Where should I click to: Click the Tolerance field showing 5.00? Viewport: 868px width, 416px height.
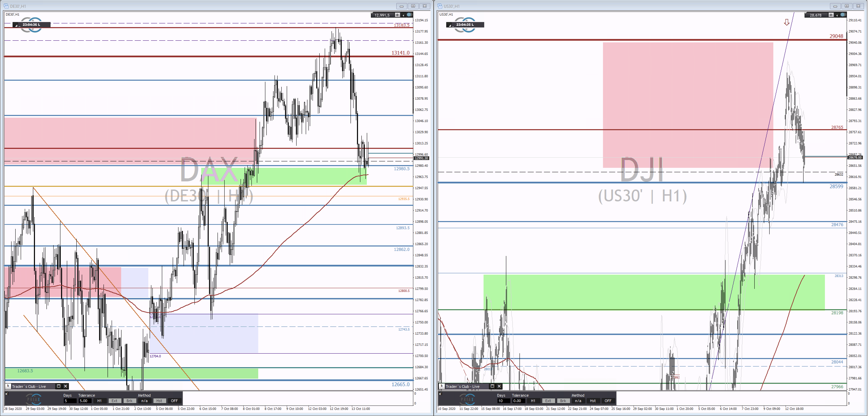click(x=85, y=401)
